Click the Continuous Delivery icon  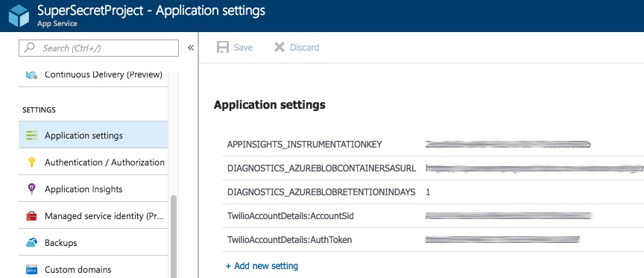click(31, 75)
